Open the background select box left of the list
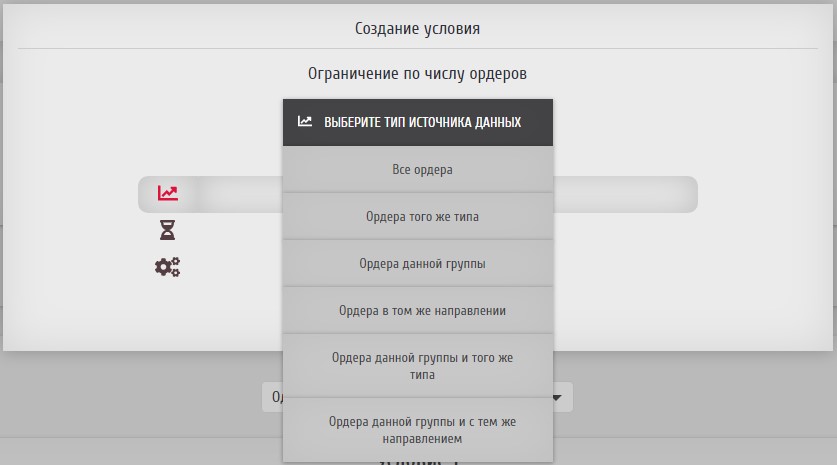 point(272,398)
